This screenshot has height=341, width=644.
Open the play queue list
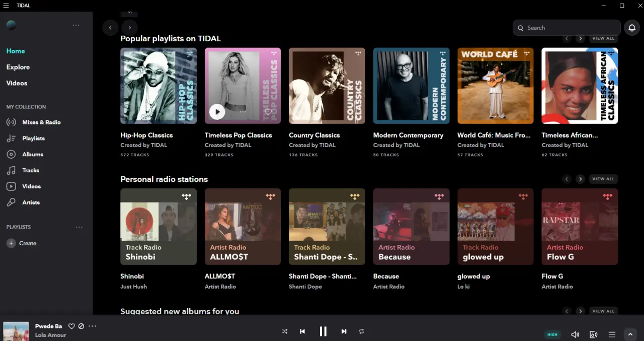tap(612, 334)
